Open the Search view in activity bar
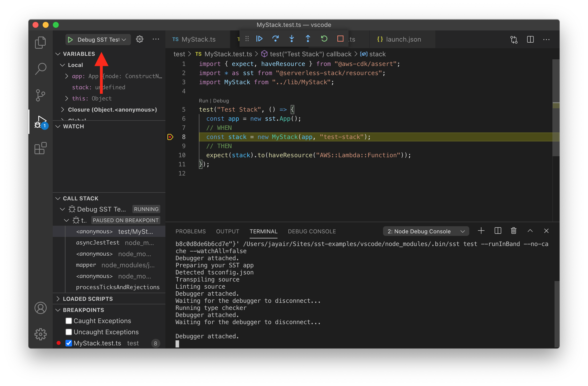 tap(40, 69)
